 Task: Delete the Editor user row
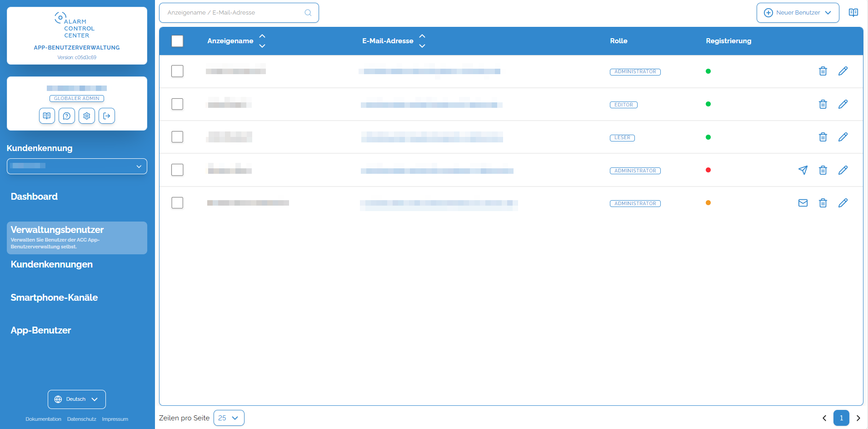[x=823, y=104]
